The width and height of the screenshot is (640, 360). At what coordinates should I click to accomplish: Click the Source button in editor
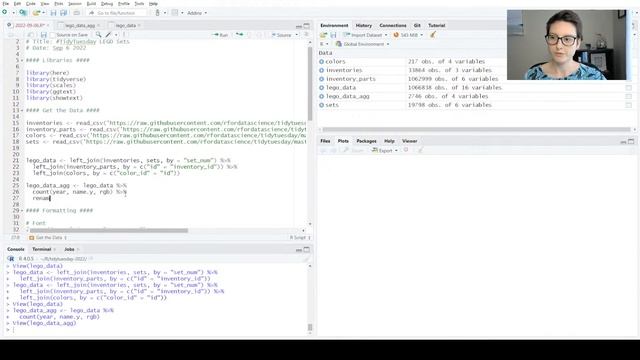(x=282, y=35)
